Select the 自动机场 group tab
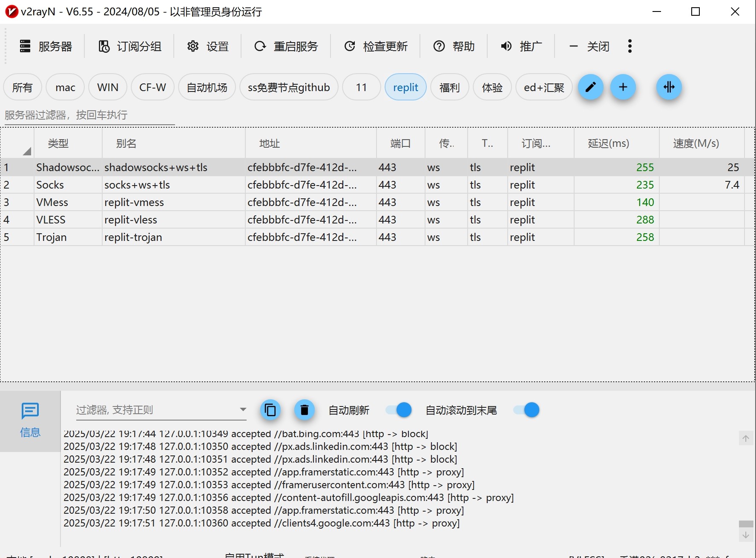The height and width of the screenshot is (558, 756). click(x=207, y=87)
